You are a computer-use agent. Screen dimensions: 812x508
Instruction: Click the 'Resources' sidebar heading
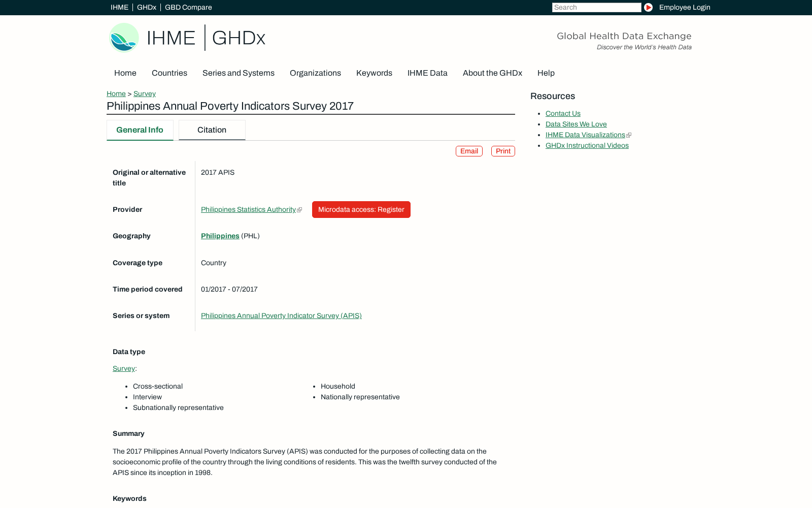coord(553,96)
